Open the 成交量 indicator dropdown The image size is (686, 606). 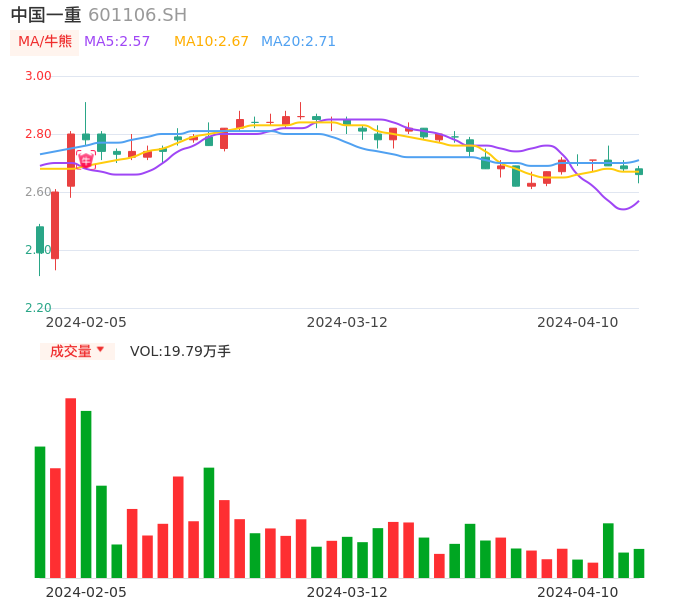77,351
